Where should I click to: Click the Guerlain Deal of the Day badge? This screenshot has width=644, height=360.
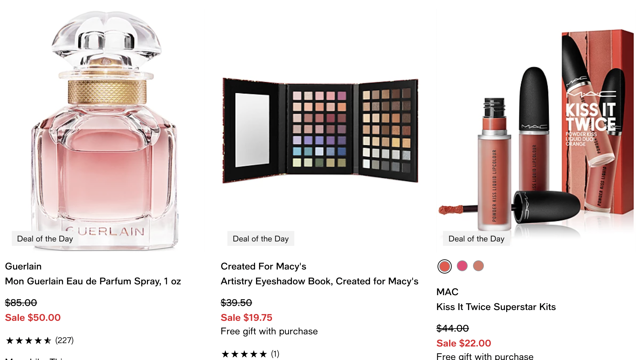(45, 239)
